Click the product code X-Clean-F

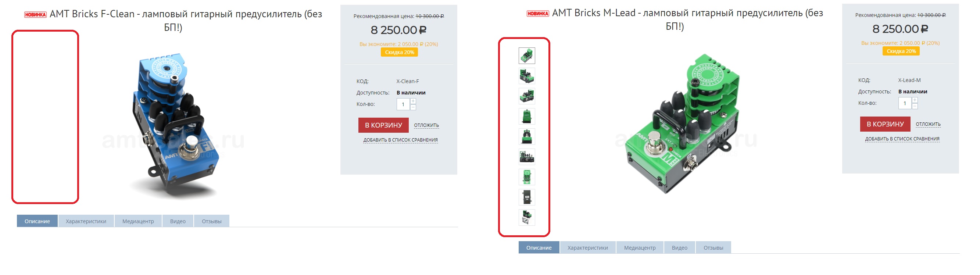[x=407, y=81]
